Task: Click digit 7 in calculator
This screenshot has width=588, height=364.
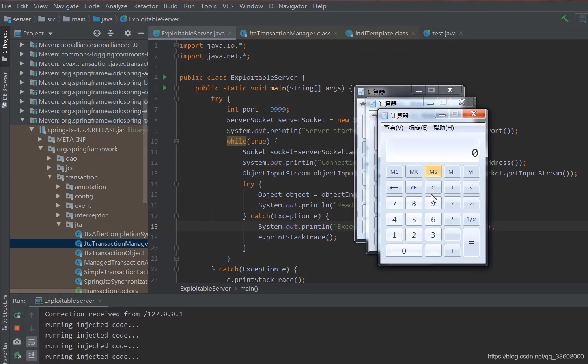Action: click(x=394, y=203)
